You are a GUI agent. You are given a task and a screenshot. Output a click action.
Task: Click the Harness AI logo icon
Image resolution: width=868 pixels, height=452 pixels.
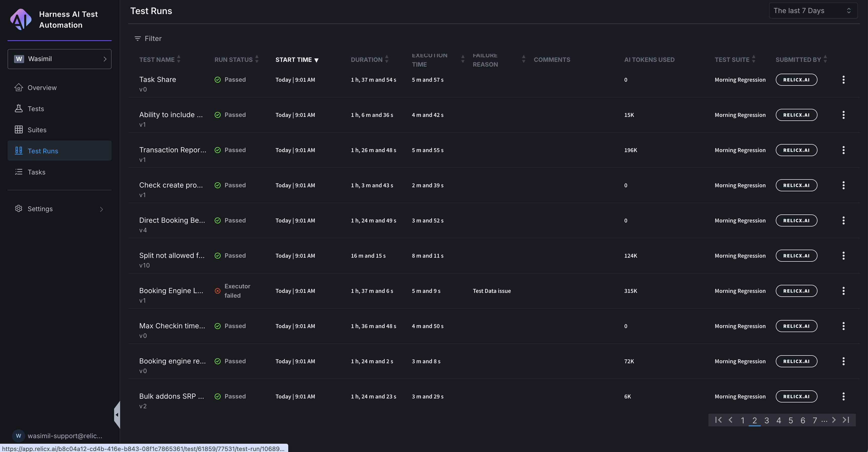pos(21,19)
